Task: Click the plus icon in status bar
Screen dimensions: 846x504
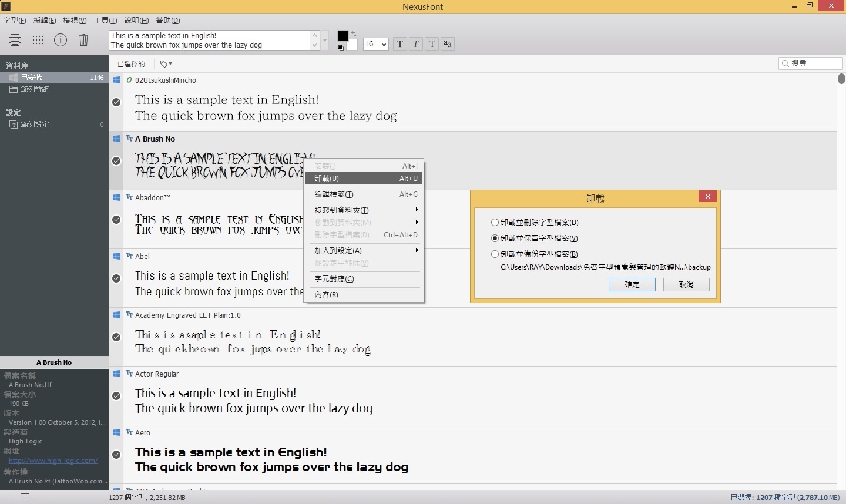Action: tap(8, 498)
